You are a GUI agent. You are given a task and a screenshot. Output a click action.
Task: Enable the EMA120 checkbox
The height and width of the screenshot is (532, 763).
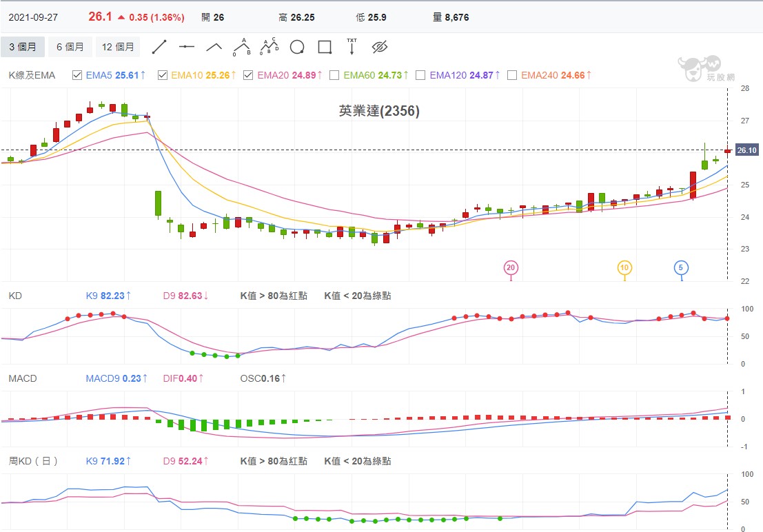coord(420,75)
